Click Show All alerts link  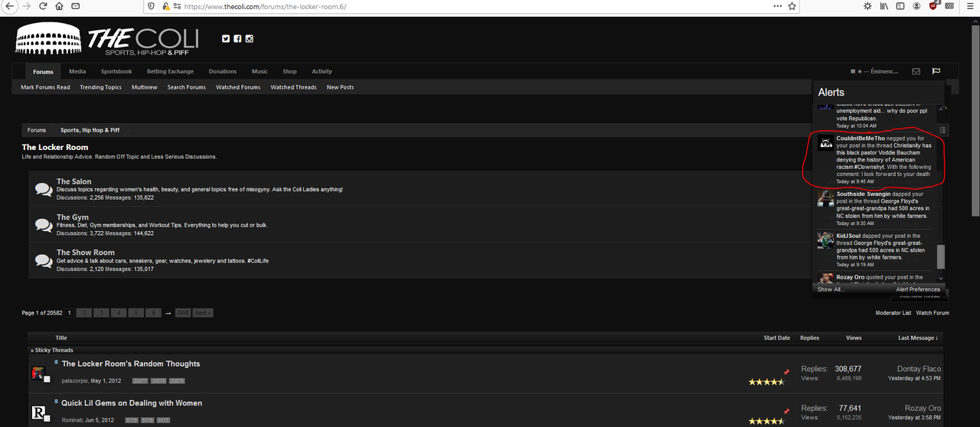[830, 289]
